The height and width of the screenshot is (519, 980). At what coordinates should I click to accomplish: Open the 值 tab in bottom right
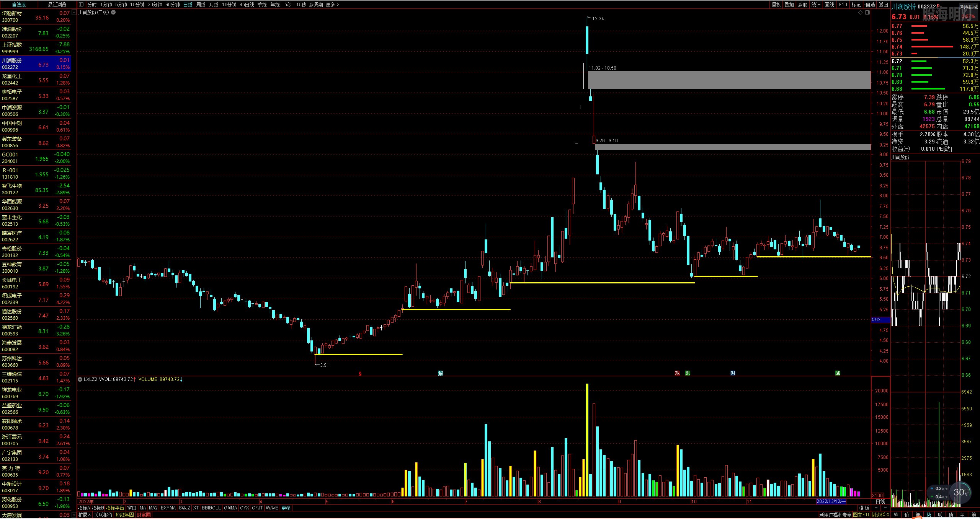(951, 515)
